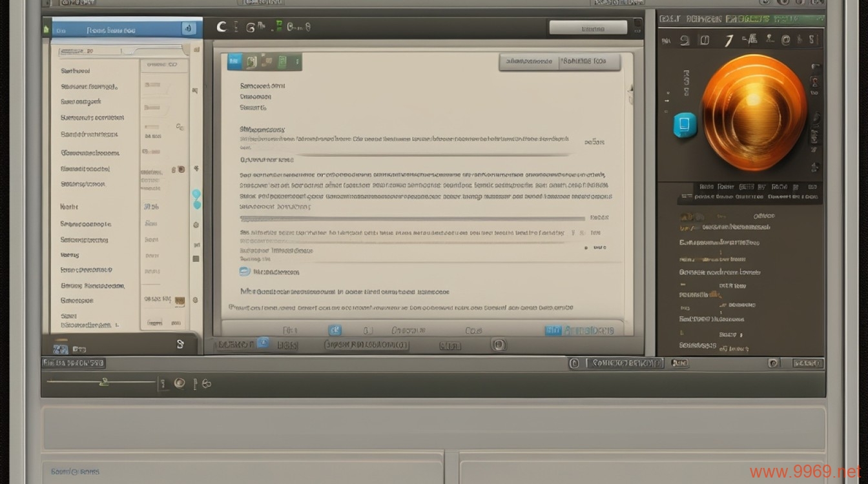Open the vertical dots menu in document toolbar
The image size is (868, 484).
pos(297,62)
